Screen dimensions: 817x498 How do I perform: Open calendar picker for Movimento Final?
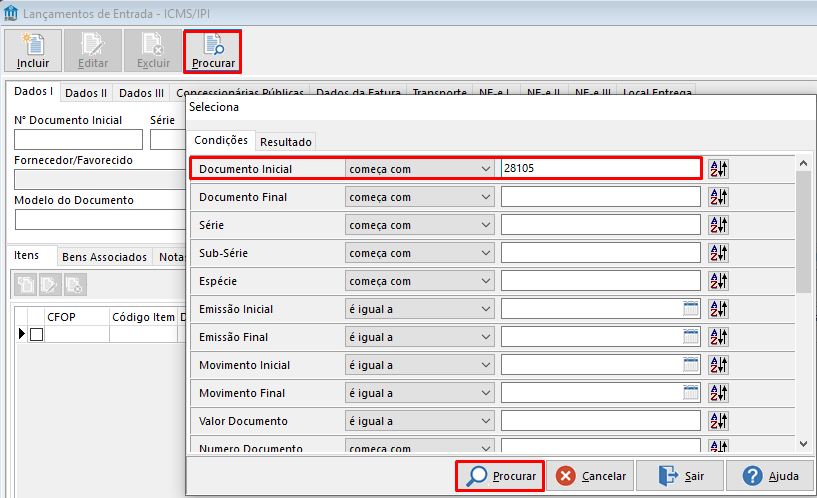click(690, 393)
